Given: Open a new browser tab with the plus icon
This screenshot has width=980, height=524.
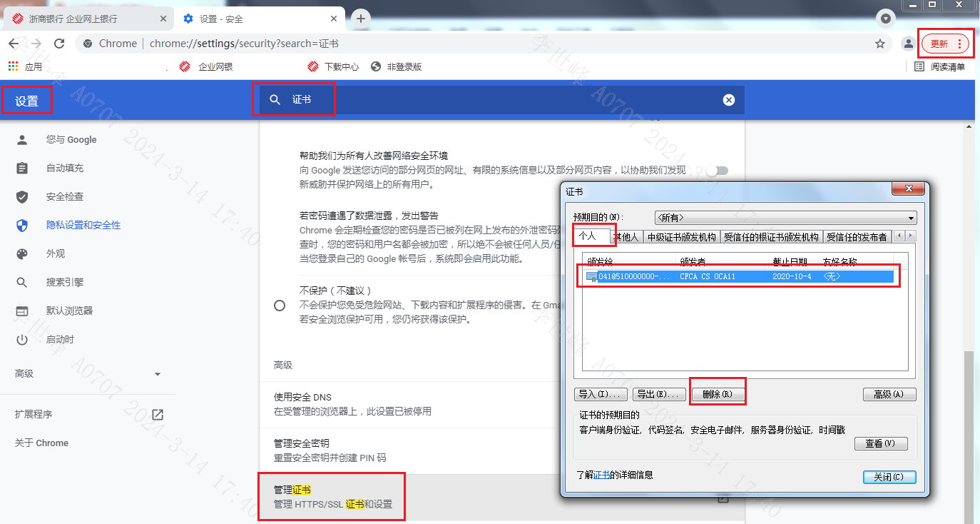Looking at the screenshot, I should point(361,19).
